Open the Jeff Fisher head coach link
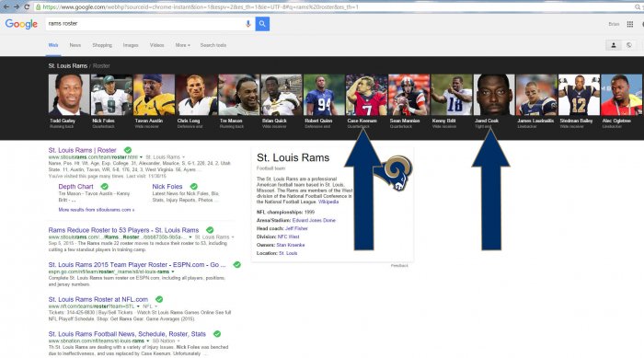The width and height of the screenshot is (644, 358). [296, 228]
